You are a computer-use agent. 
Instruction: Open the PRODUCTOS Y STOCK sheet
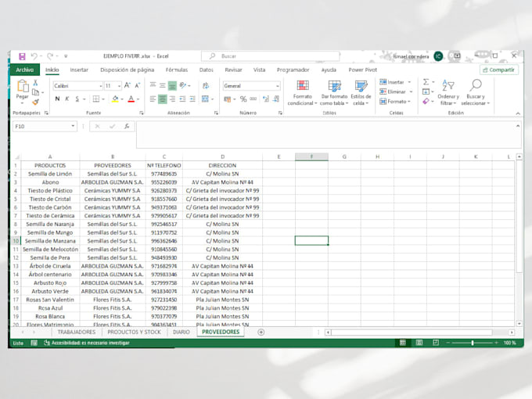point(135,332)
